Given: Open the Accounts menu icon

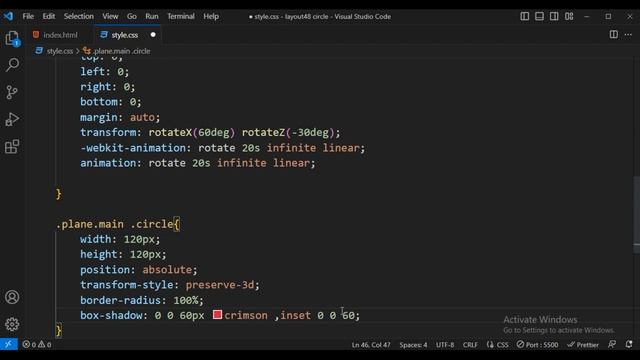Looking at the screenshot, I should pos(12,297).
